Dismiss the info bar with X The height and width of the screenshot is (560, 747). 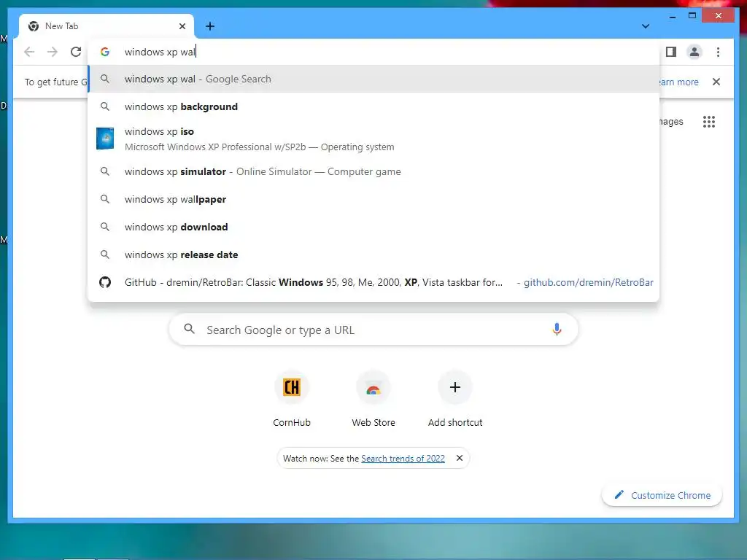coord(716,82)
